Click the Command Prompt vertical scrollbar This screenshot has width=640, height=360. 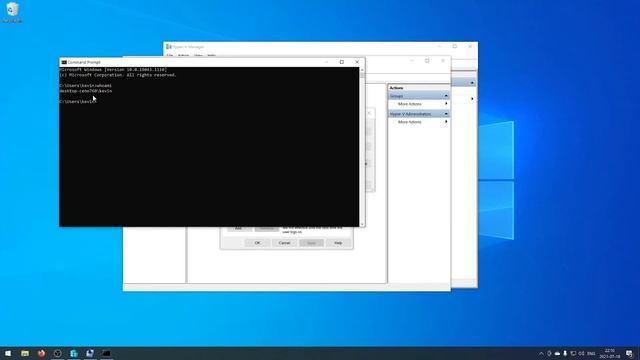click(x=362, y=147)
